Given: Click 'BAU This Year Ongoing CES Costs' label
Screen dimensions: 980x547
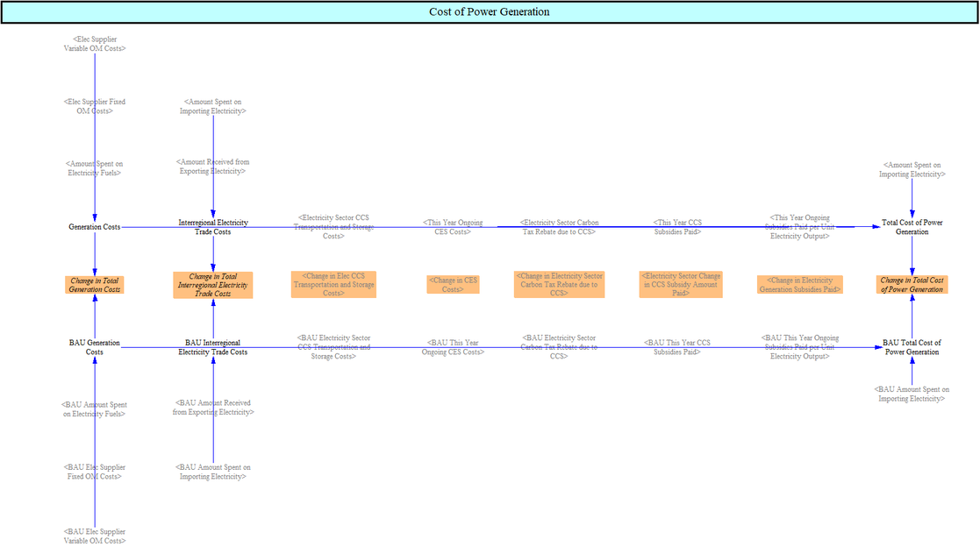Looking at the screenshot, I should (x=453, y=348).
